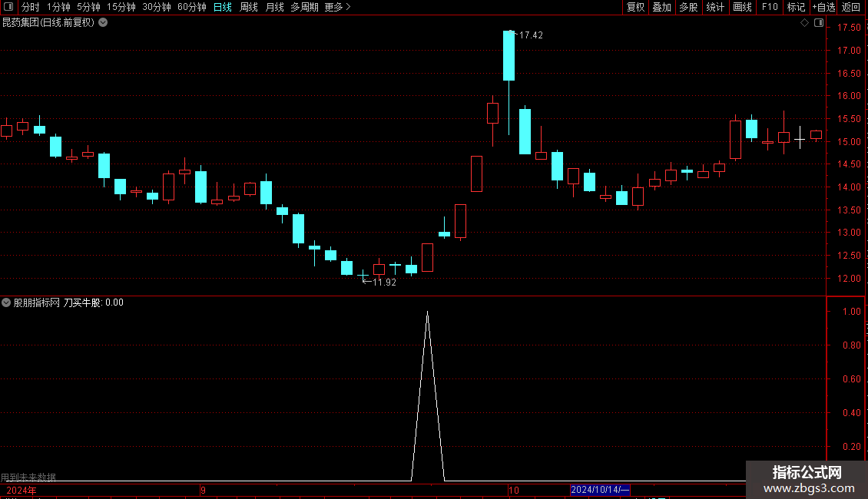Select the 日线 daily tab
The height and width of the screenshot is (499, 868).
point(223,7)
